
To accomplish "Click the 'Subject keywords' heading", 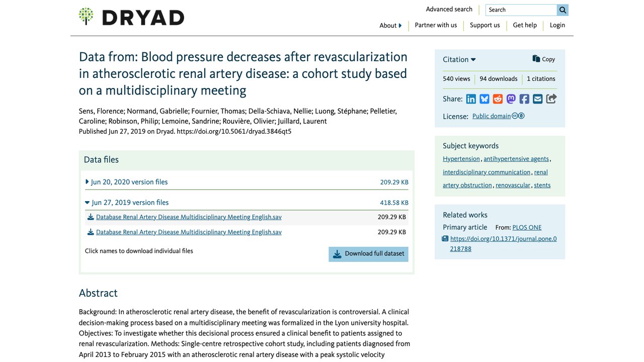I will tap(470, 146).
